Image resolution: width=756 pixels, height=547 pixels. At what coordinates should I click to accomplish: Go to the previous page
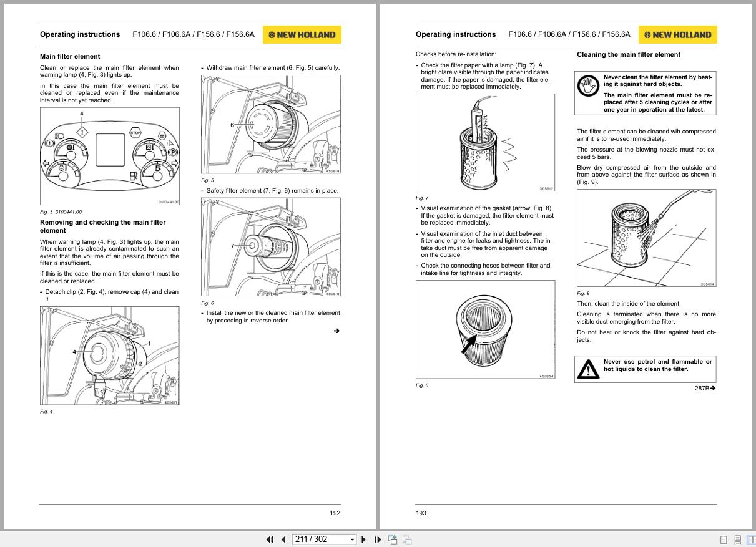pyautogui.click(x=283, y=540)
